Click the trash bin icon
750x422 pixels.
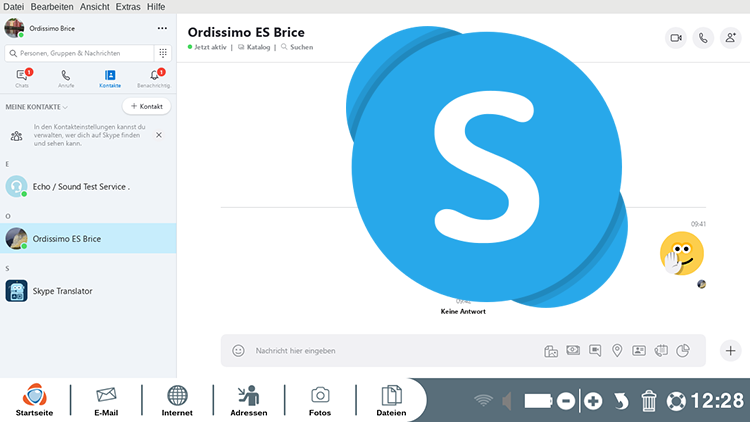pyautogui.click(x=649, y=401)
